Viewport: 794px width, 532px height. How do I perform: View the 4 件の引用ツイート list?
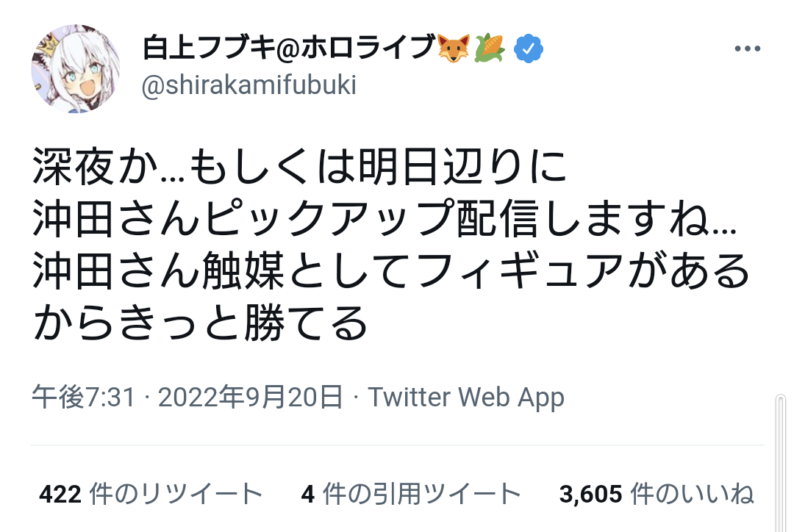click(x=412, y=494)
